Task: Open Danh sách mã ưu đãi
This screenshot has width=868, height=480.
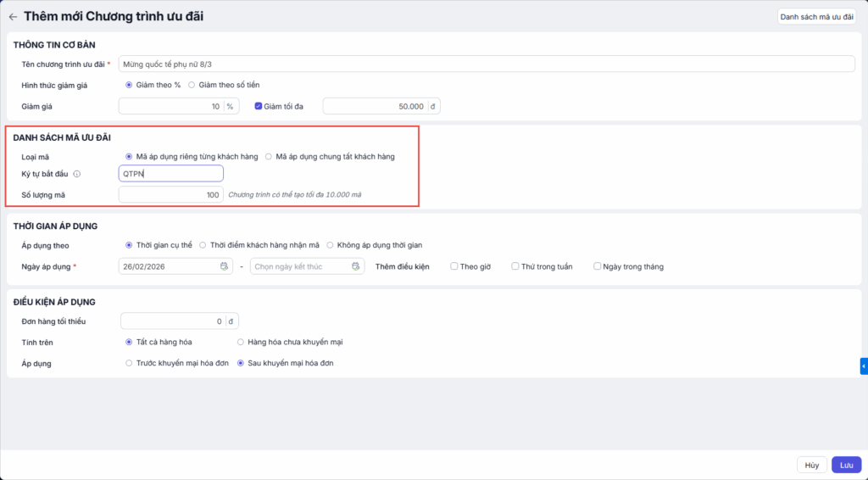Action: click(816, 16)
